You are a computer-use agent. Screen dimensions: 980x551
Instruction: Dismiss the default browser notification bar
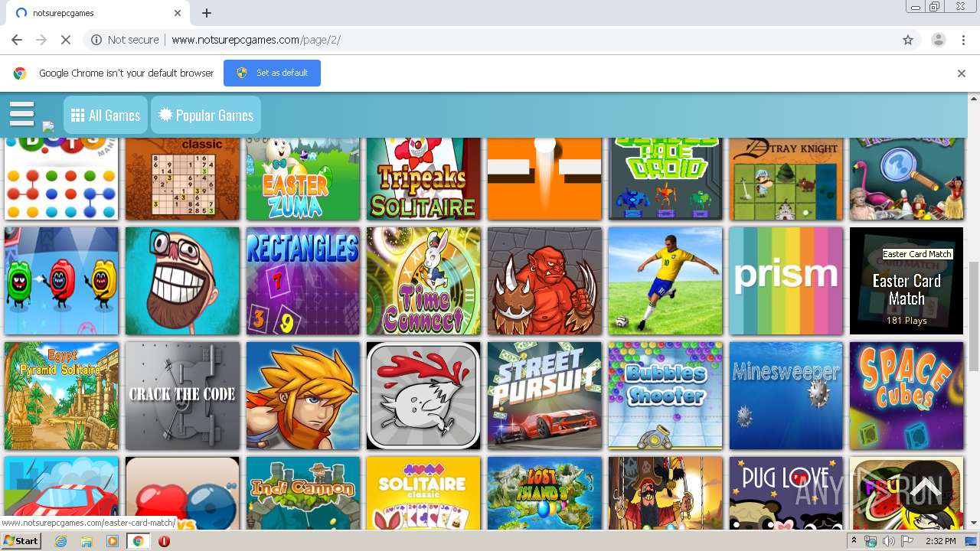click(x=962, y=73)
